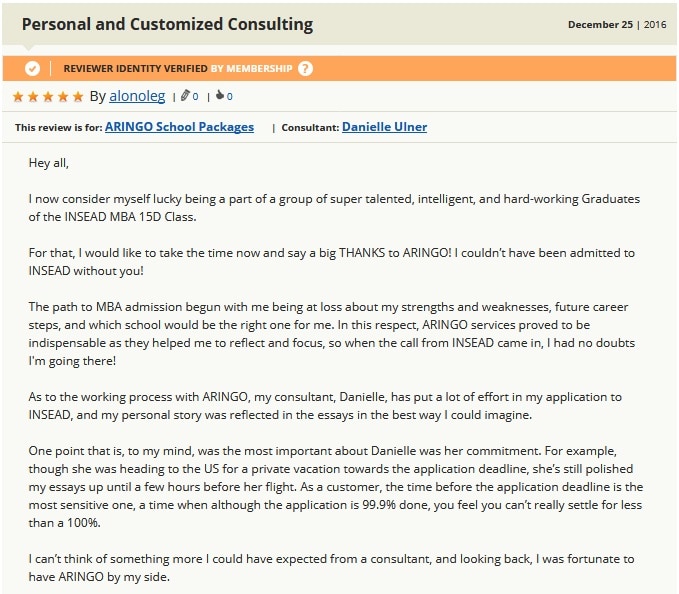Click the paragraph mentioning INSEAD MBA 15D Class
The image size is (679, 594).
(x=334, y=208)
